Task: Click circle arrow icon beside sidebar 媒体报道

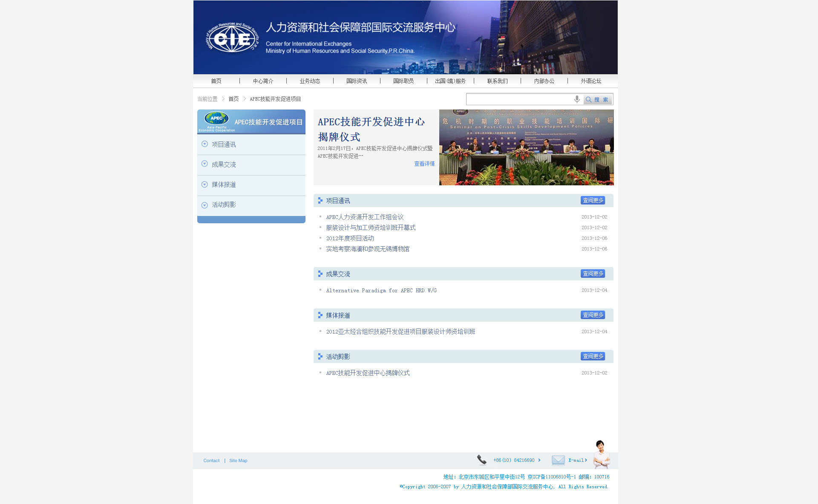Action: coord(204,184)
